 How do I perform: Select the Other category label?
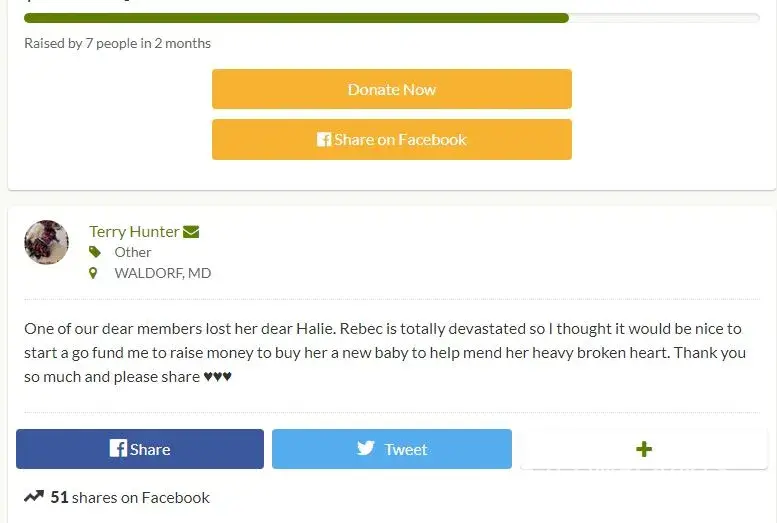(x=133, y=252)
